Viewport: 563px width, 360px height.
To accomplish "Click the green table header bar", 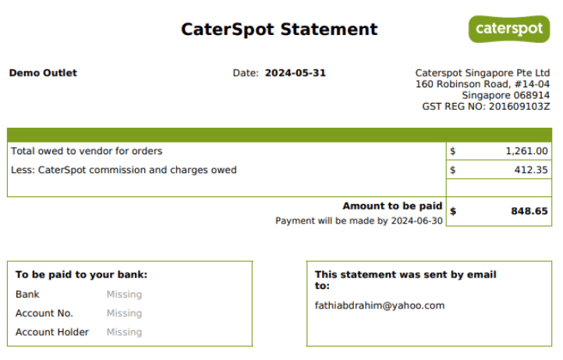I will point(279,135).
